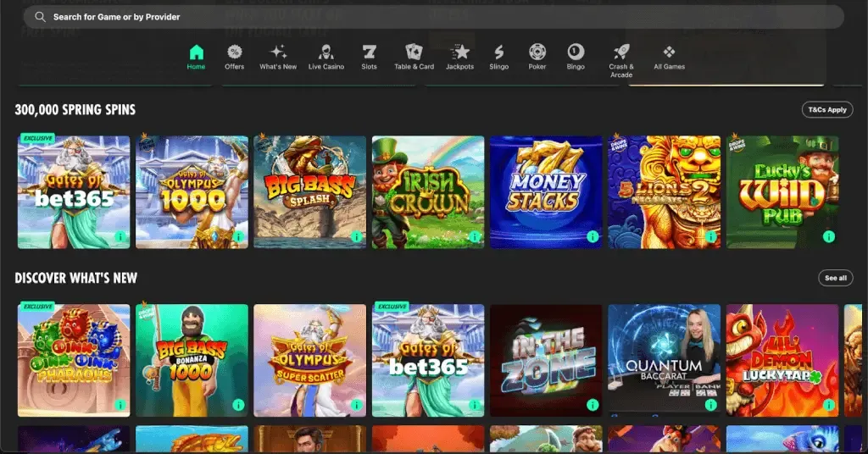Launch Big Bass Splash game
Image resolution: width=868 pixels, height=454 pixels.
[309, 192]
